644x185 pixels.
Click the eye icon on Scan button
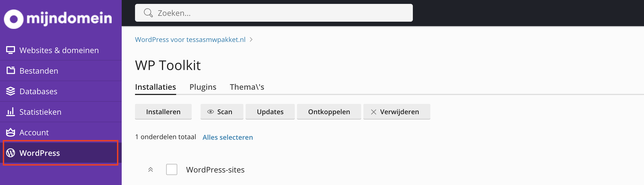210,112
